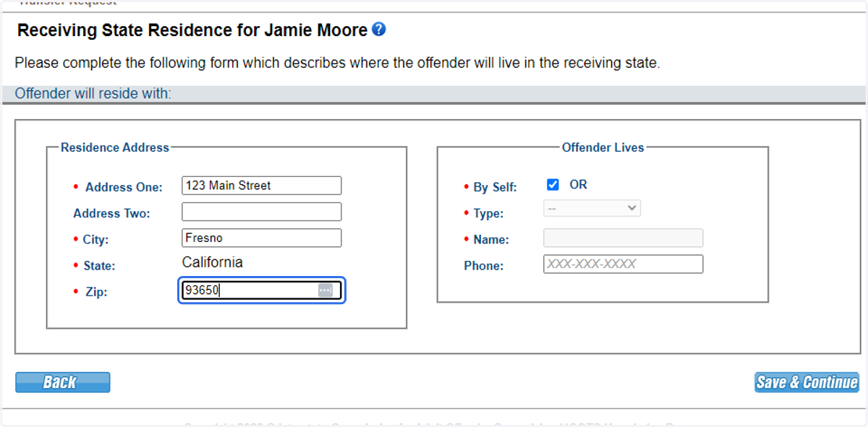
Task: Click the Address One label
Action: coord(124,187)
